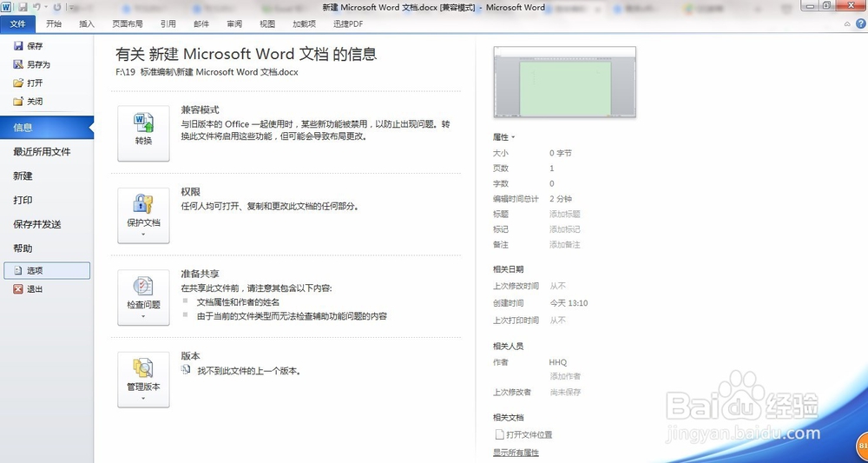Screen dimensions: 868x463
Task: Click the Save As icon
Action: click(18, 64)
